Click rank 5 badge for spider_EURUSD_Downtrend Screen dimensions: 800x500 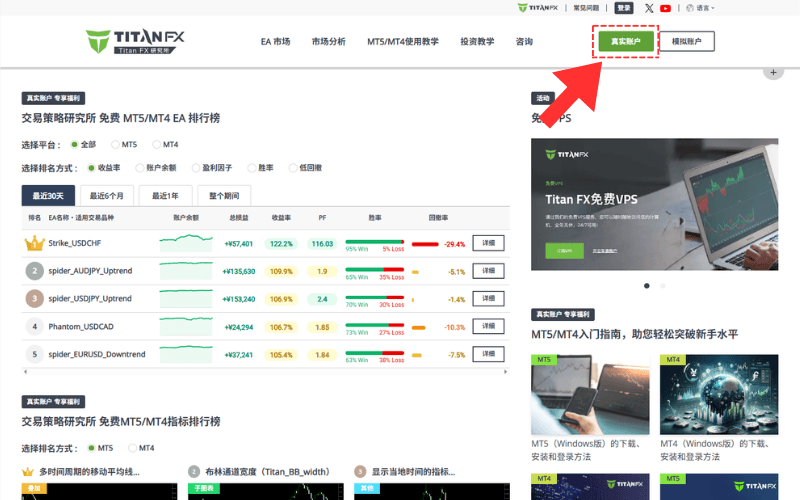pos(34,354)
